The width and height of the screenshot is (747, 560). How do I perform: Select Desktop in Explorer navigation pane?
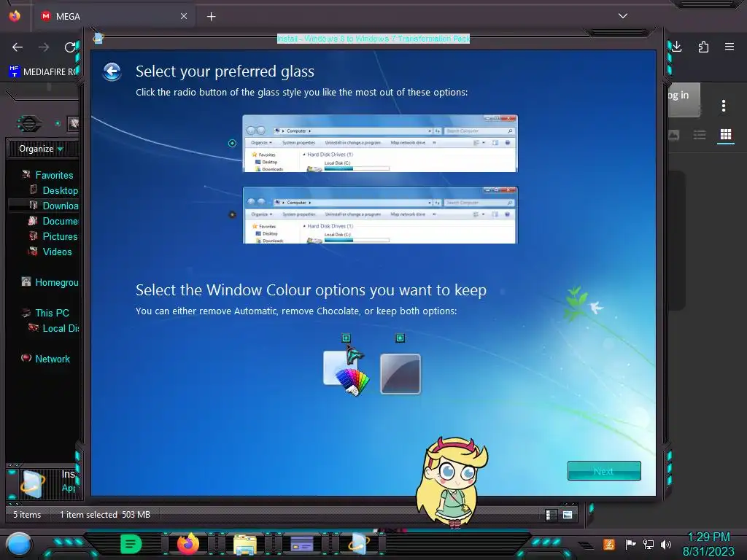[60, 190]
